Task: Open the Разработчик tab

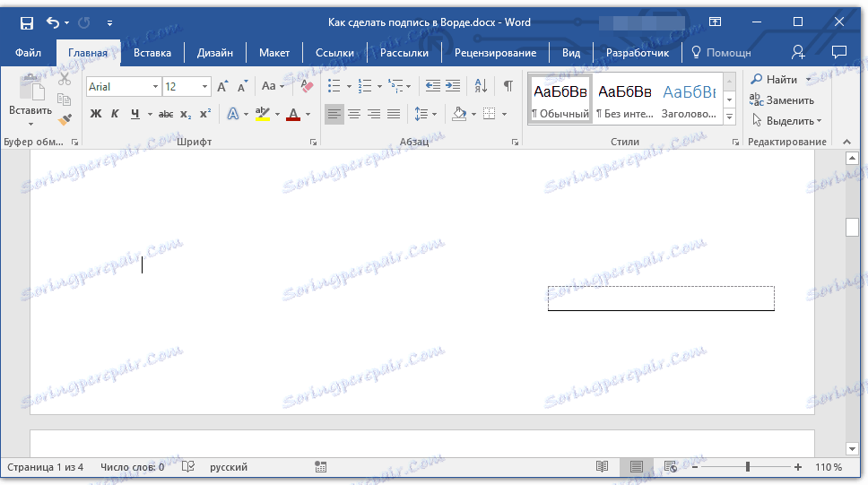Action: click(638, 53)
